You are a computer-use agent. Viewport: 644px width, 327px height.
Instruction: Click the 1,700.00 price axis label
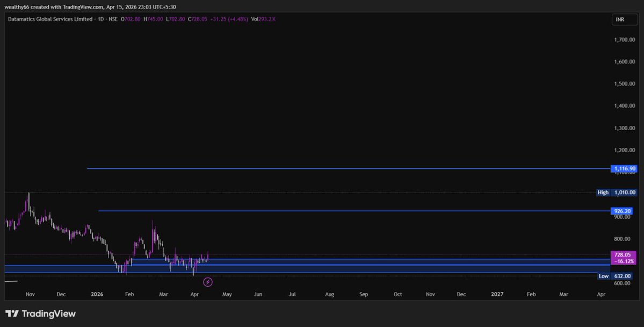tap(625, 40)
